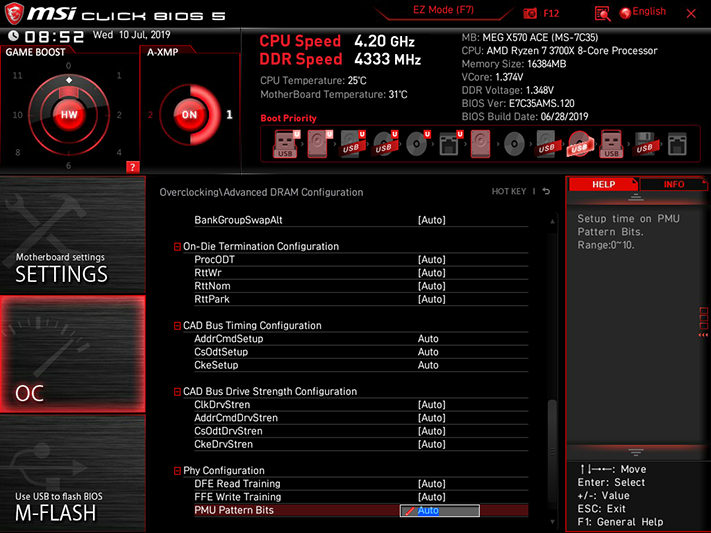The width and height of the screenshot is (711, 533).
Task: Select fifth boot device optical disc icon
Action: point(417,144)
